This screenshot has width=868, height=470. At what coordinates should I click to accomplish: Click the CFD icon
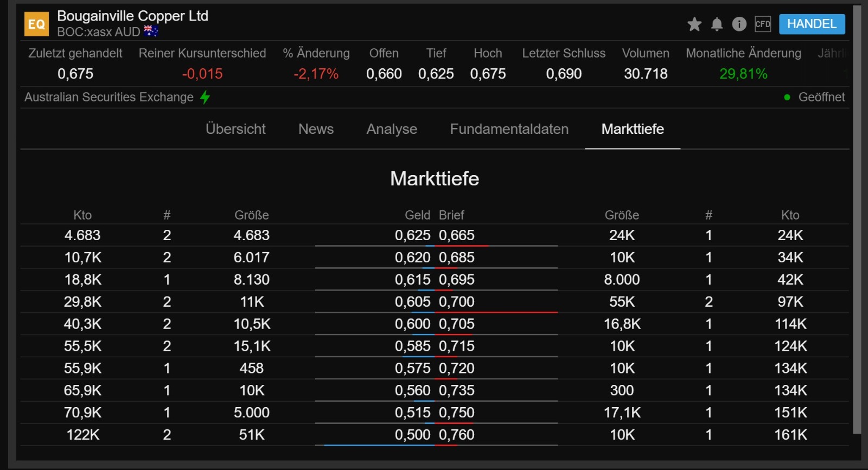point(763,24)
